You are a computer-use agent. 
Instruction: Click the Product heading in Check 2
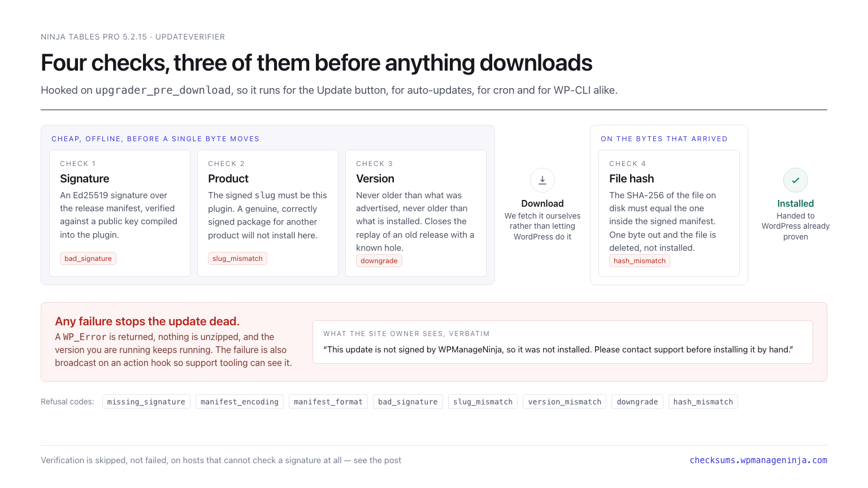[228, 178]
